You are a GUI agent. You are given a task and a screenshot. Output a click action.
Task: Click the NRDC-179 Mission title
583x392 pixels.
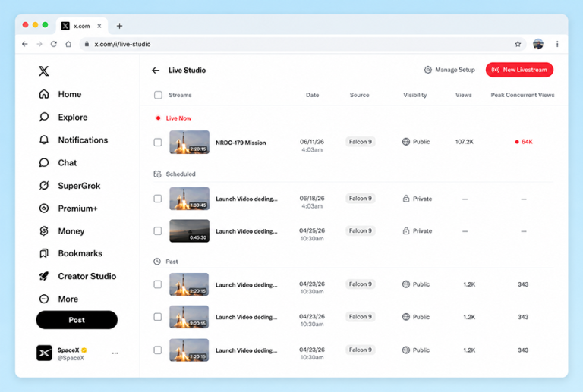[x=241, y=143]
